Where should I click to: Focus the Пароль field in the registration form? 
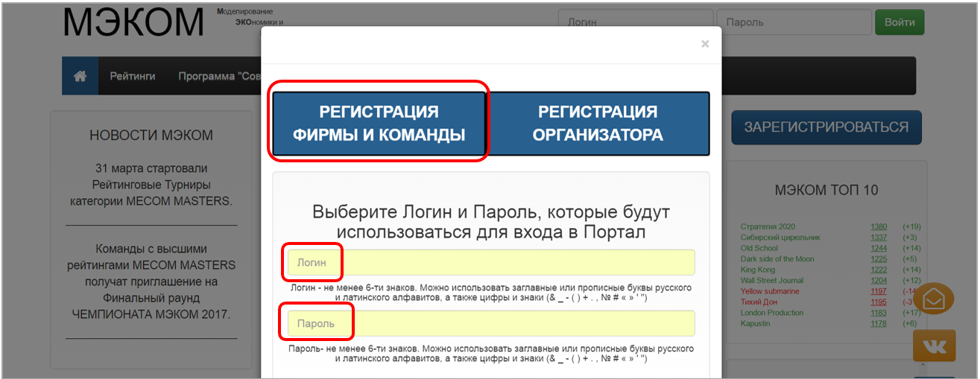click(x=490, y=323)
